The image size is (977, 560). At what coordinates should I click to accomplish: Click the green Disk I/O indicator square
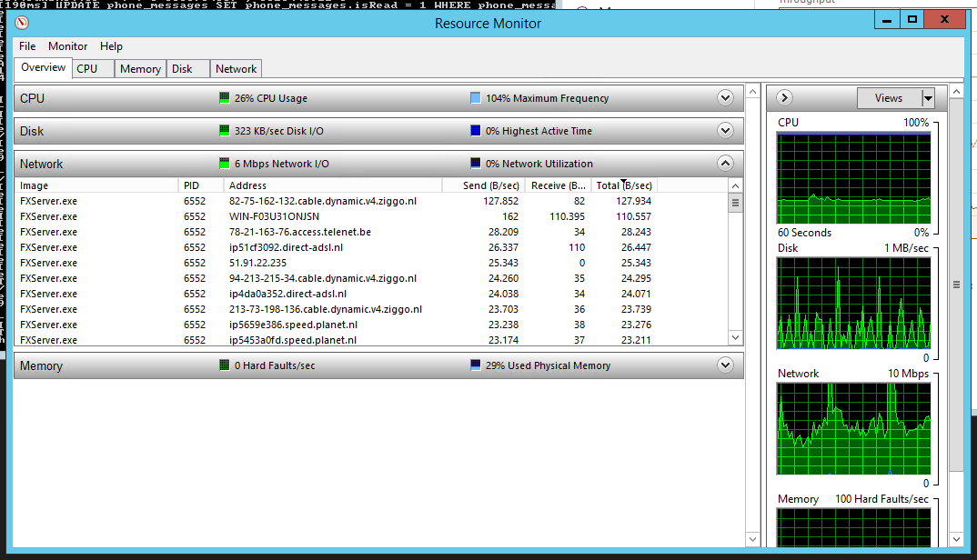point(225,131)
